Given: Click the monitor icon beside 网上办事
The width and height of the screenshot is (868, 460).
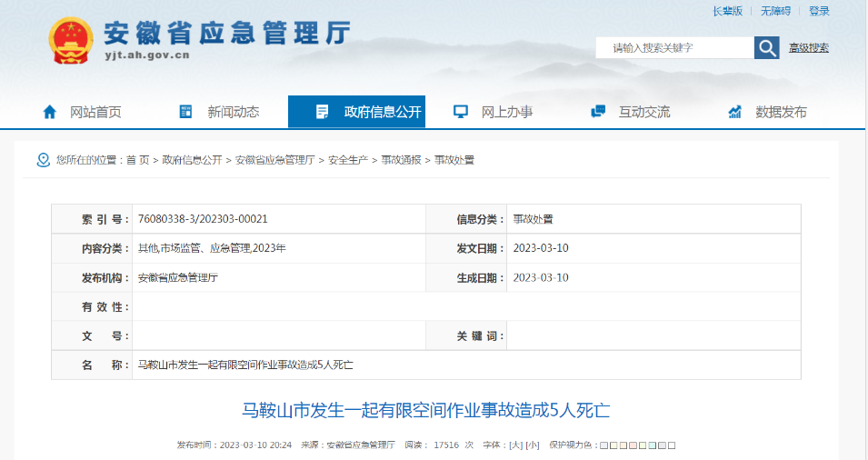Looking at the screenshot, I should point(461,112).
